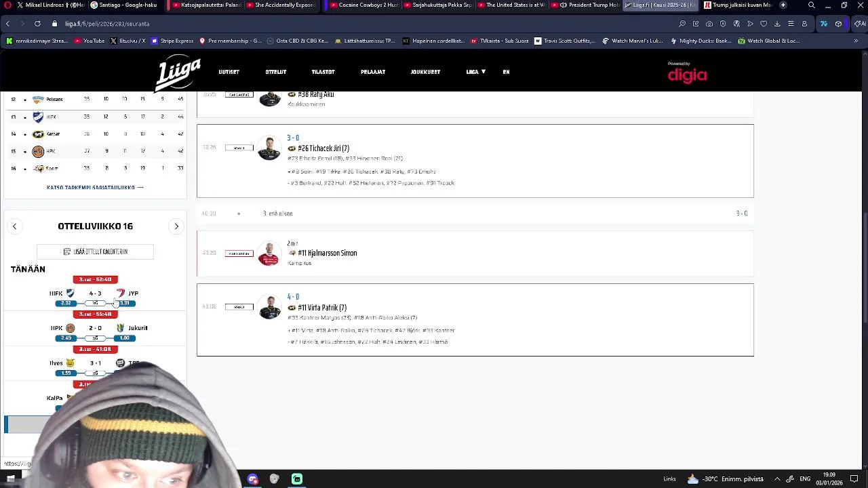Click the Pelicans team logo in standings
The image size is (868, 488).
38,99
